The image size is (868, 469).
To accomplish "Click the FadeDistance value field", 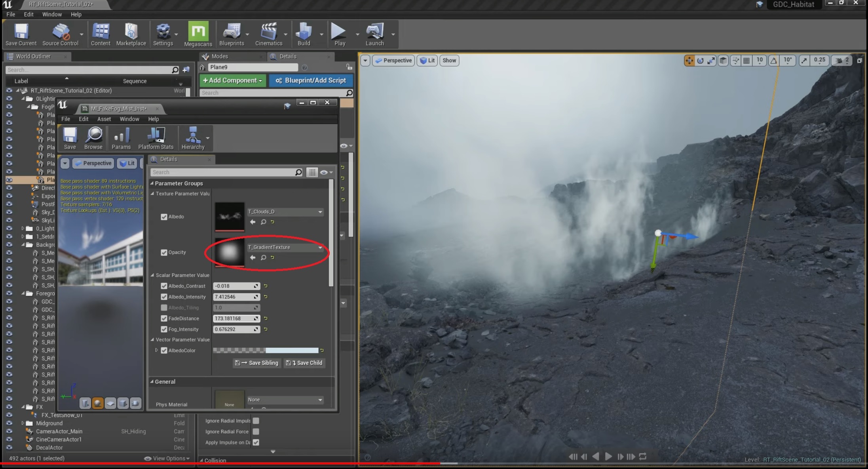I will click(236, 318).
